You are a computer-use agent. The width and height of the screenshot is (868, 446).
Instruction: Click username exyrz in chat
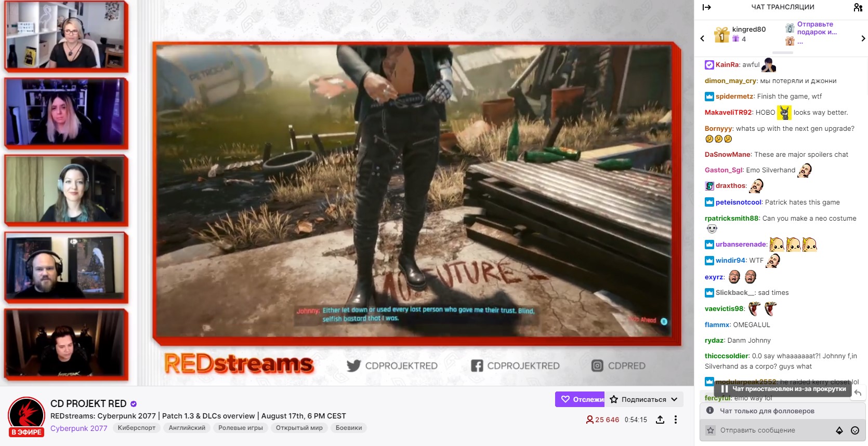(x=714, y=277)
